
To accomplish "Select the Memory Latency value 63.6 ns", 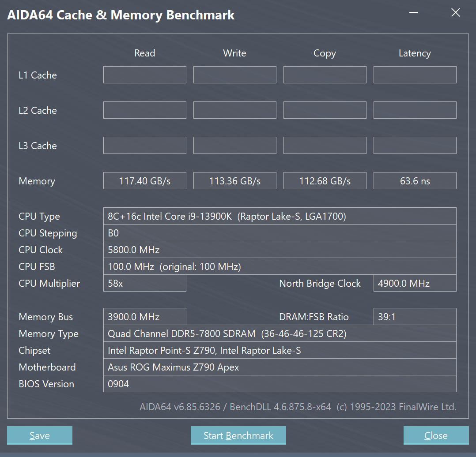I will [415, 181].
